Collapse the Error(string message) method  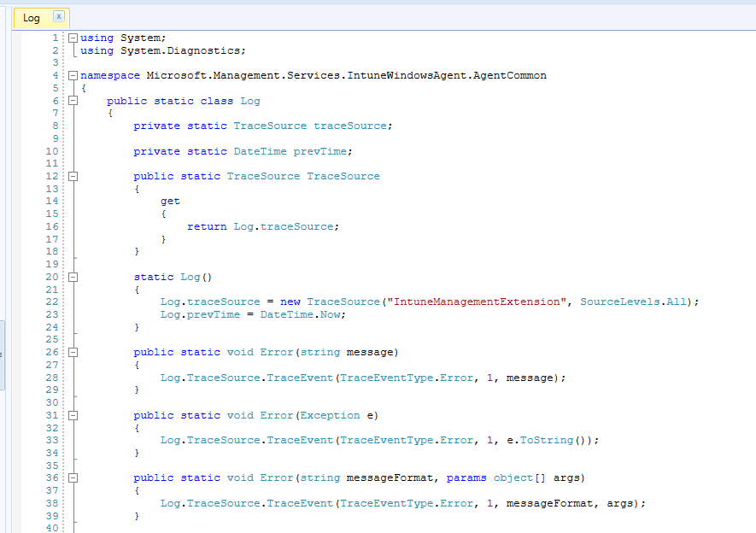(x=73, y=352)
